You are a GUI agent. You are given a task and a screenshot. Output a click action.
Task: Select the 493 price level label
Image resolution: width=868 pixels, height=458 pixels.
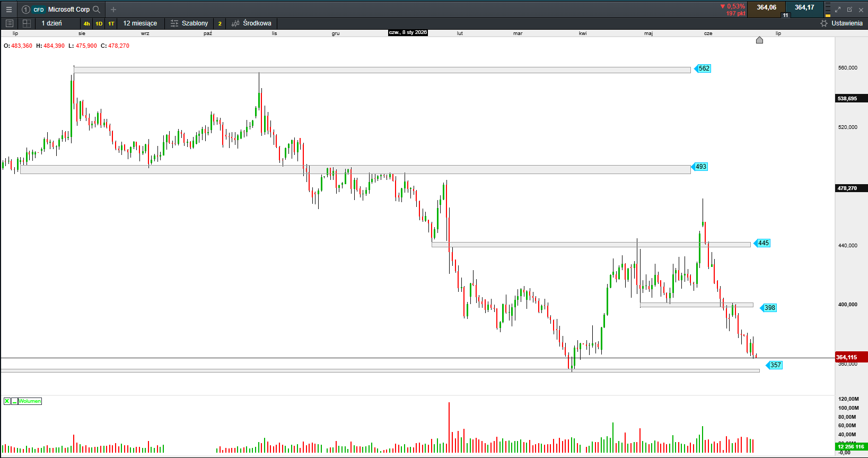tap(700, 167)
